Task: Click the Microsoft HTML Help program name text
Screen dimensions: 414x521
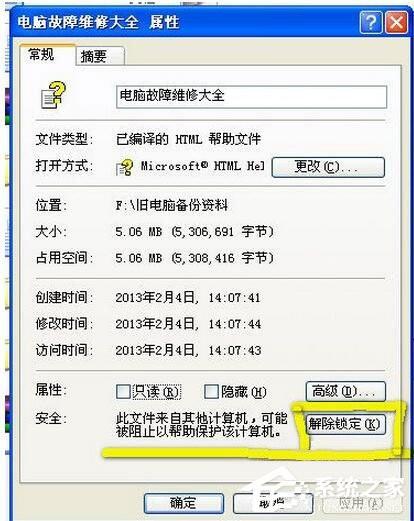Action: (202, 166)
